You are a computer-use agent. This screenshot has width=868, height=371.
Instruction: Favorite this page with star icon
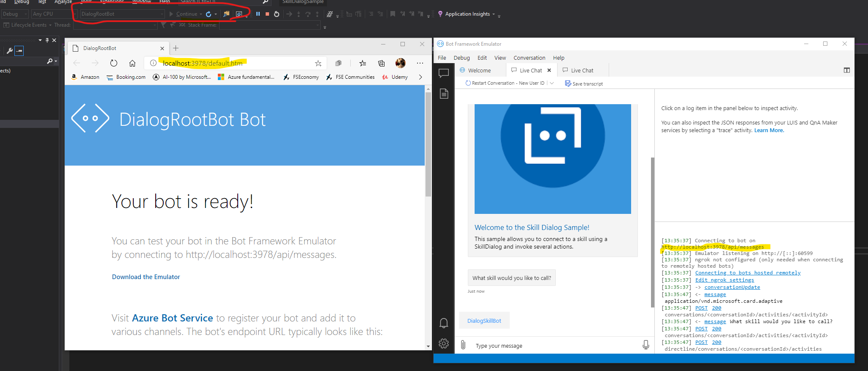click(318, 64)
